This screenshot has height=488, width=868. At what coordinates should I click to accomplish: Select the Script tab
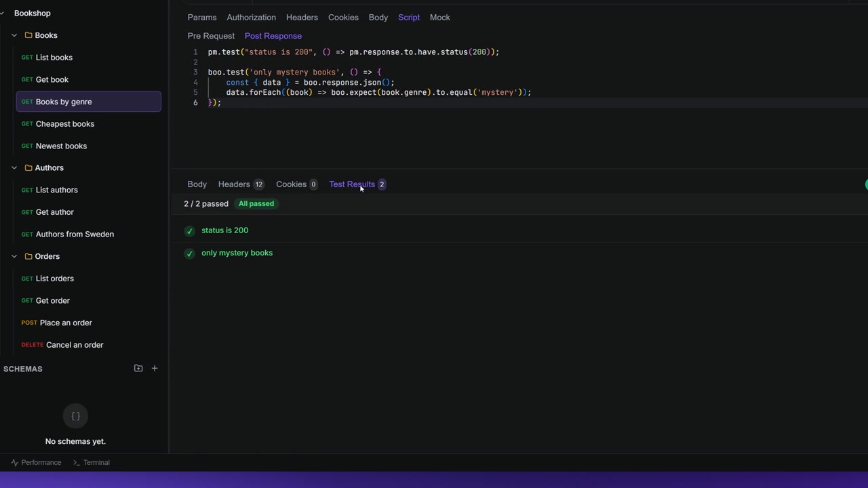409,17
